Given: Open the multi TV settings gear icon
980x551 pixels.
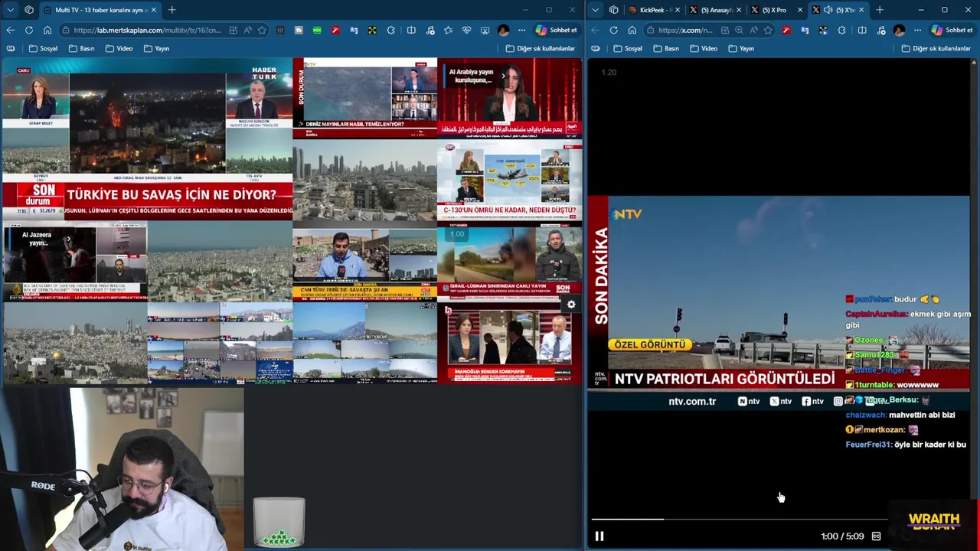Looking at the screenshot, I should [571, 305].
